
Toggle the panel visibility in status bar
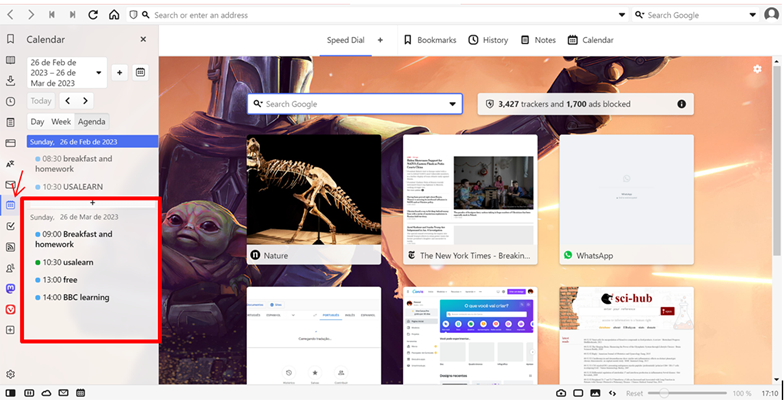click(x=10, y=392)
